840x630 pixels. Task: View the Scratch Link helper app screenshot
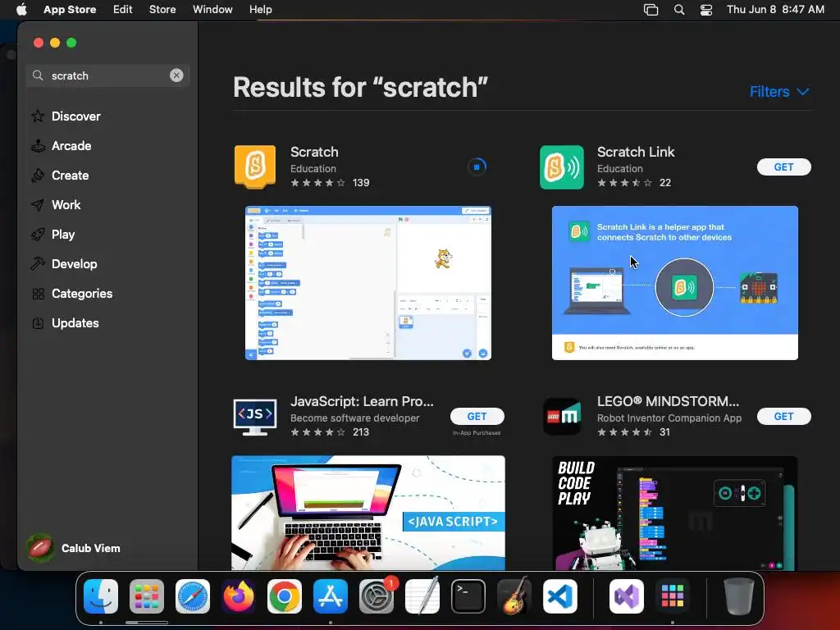[x=675, y=283]
